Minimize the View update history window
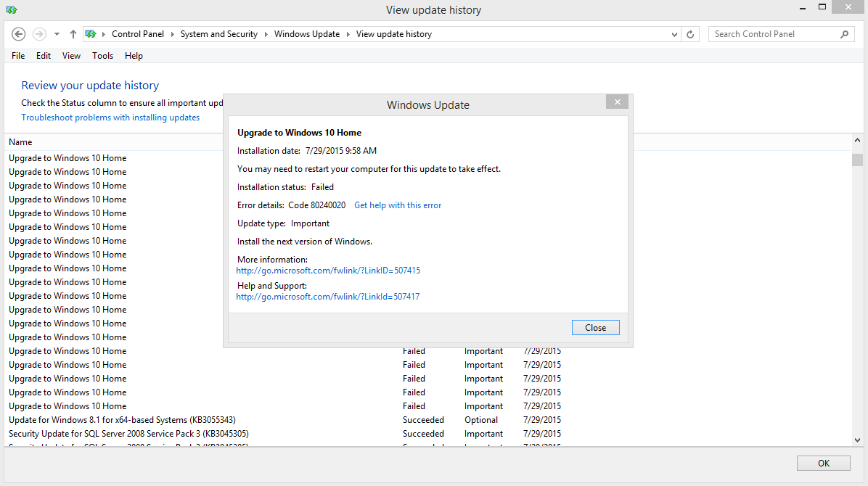The image size is (868, 486). 802,8
